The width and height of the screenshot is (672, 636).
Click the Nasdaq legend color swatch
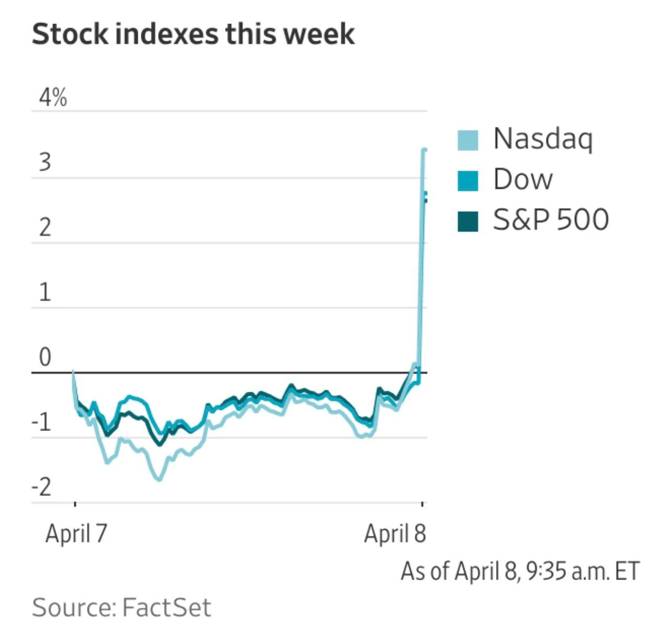[467, 140]
